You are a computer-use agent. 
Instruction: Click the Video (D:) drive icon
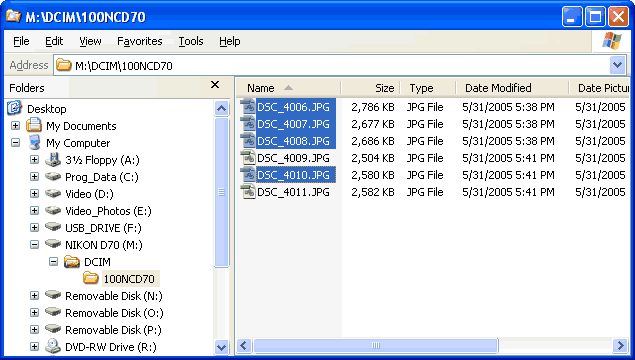53,193
